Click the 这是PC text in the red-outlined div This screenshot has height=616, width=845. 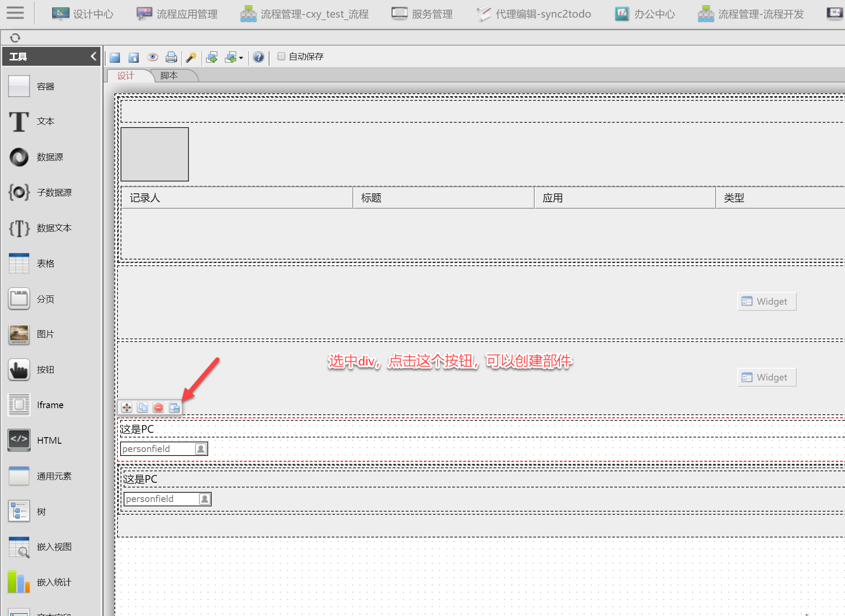click(137, 429)
